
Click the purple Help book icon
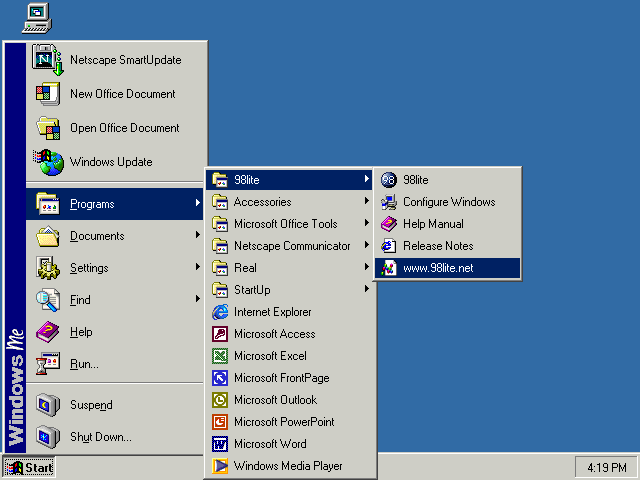tap(48, 331)
